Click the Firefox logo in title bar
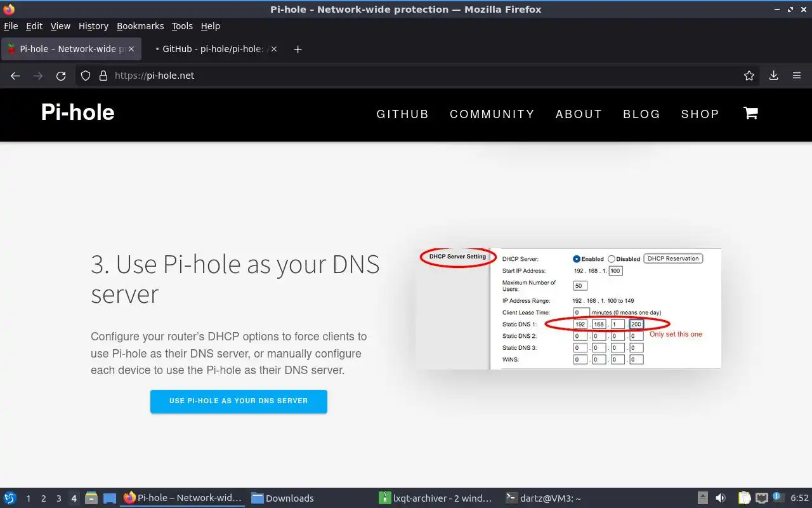This screenshot has width=812, height=508. pos(9,9)
